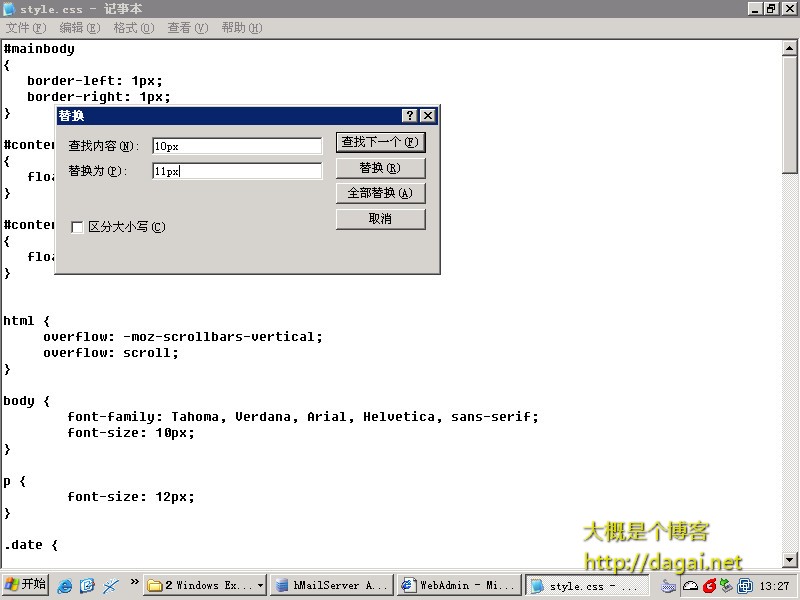Image resolution: width=800 pixels, height=600 pixels.
Task: Click the green arrow network tray icon
Action: [x=727, y=586]
